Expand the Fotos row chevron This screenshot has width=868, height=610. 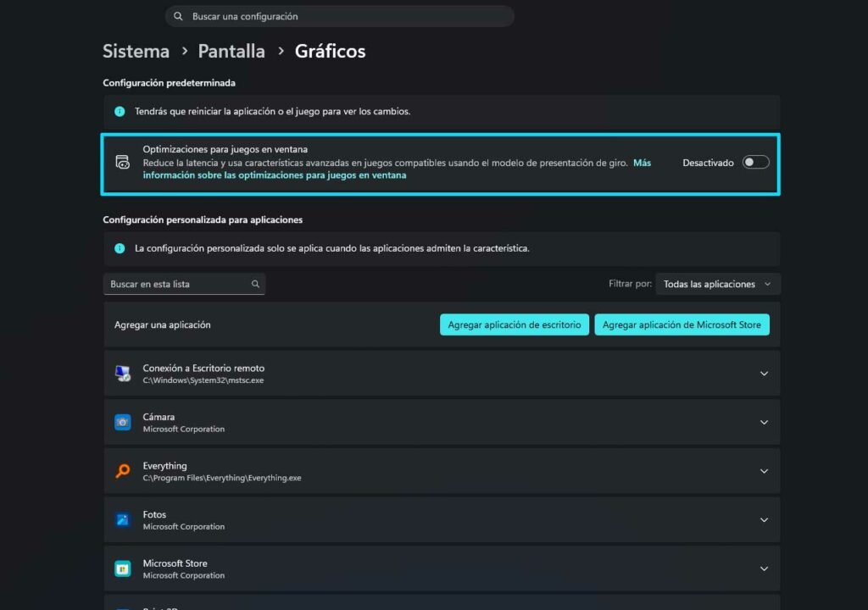point(764,520)
